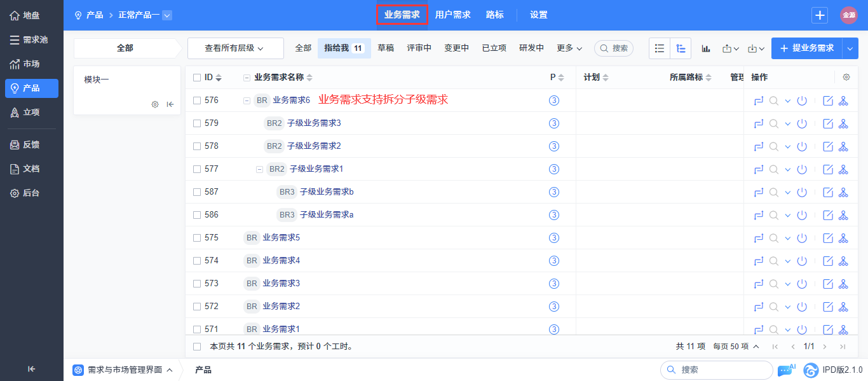The height and width of the screenshot is (381, 868).
Task: Collapse the module panel arrow icon
Action: click(x=170, y=104)
